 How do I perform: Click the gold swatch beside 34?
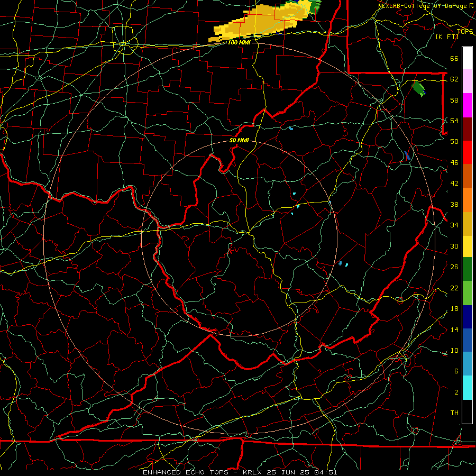(x=467, y=224)
